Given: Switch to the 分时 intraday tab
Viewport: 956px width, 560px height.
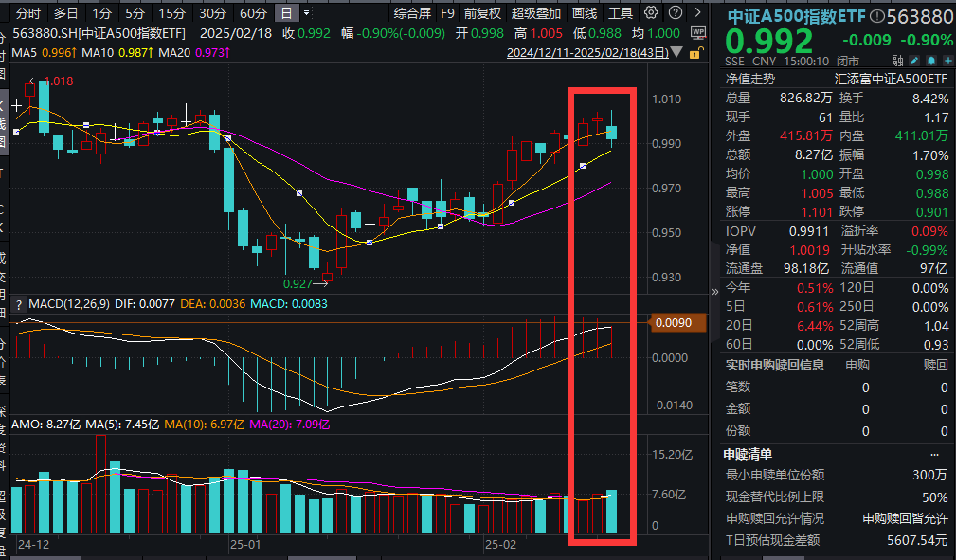Looking at the screenshot, I should 27,12.
